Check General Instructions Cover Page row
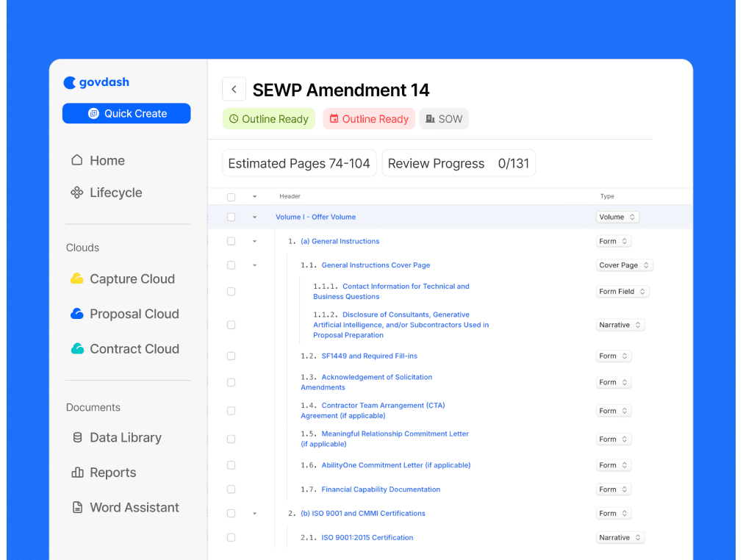Viewport: 743px width, 560px height. pyautogui.click(x=231, y=265)
